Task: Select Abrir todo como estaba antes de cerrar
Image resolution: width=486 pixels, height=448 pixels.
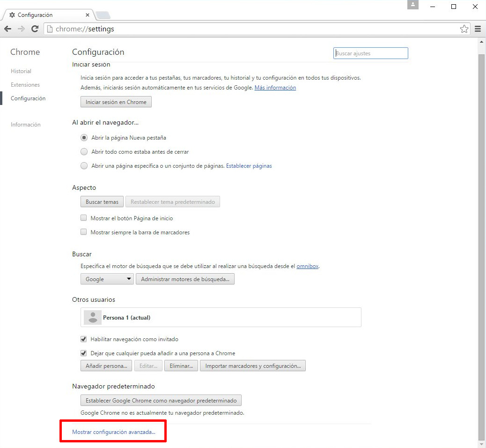Action: (84, 152)
